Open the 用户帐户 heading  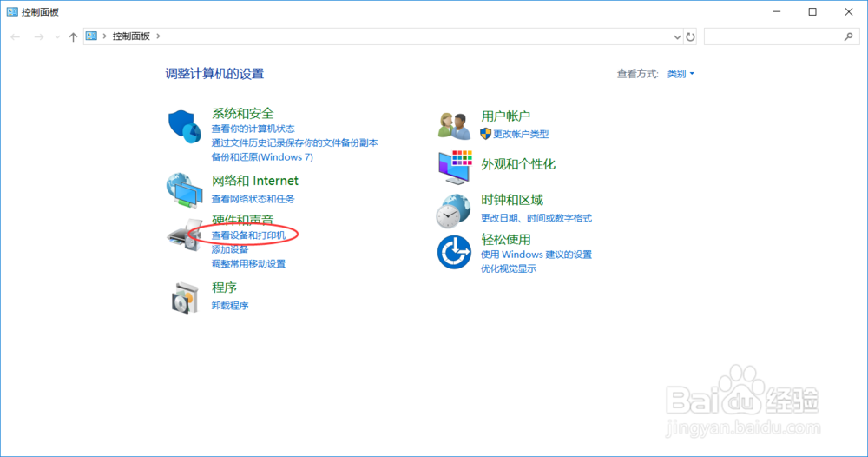click(x=505, y=116)
